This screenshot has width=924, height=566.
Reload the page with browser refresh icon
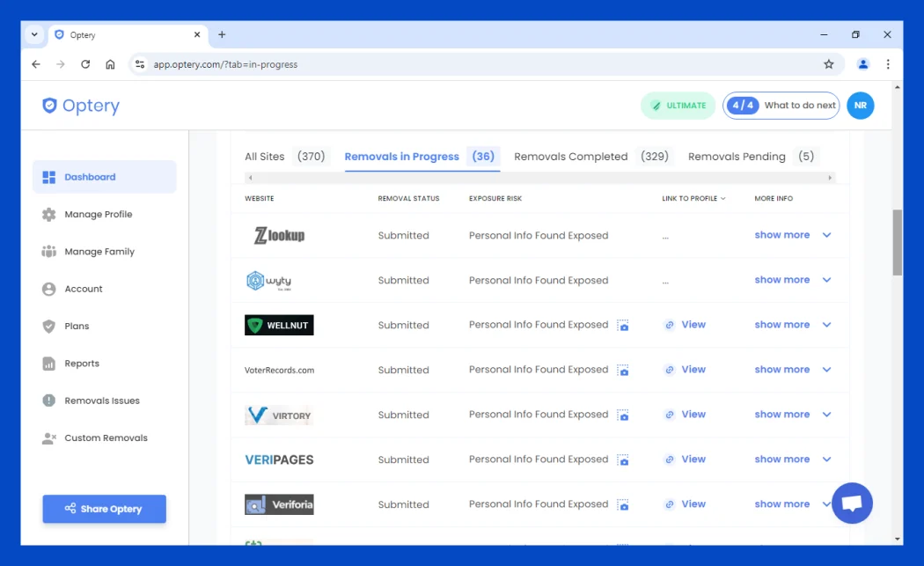coord(85,64)
